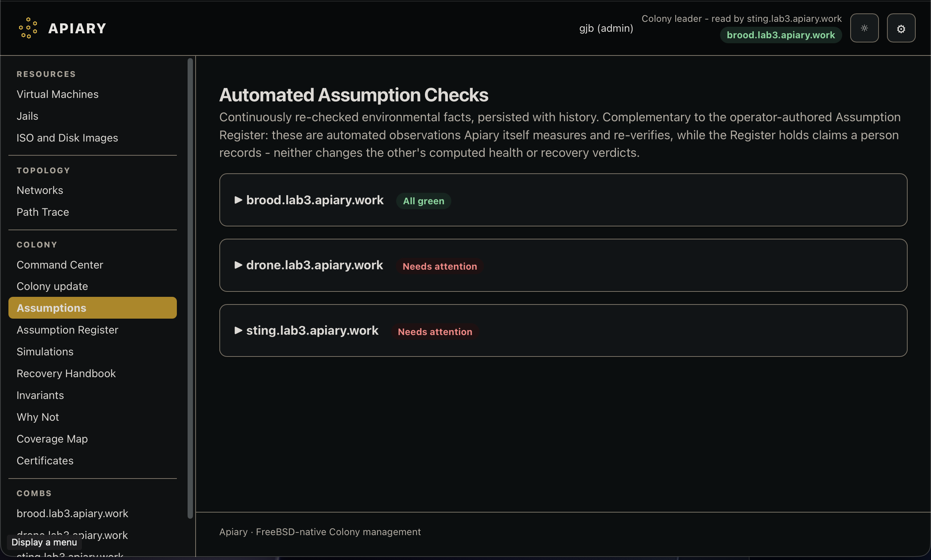Click the footer Apiary FreeBSD-native text
The width and height of the screenshot is (931, 560).
(x=320, y=532)
